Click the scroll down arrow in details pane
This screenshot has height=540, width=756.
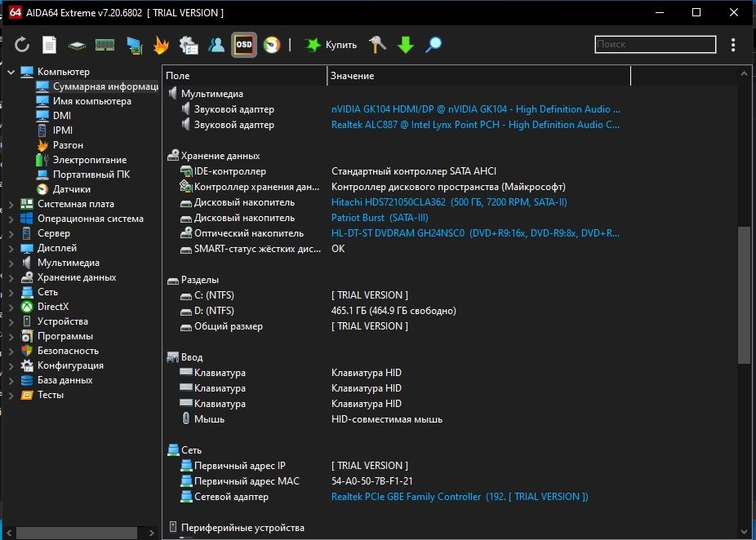[744, 531]
